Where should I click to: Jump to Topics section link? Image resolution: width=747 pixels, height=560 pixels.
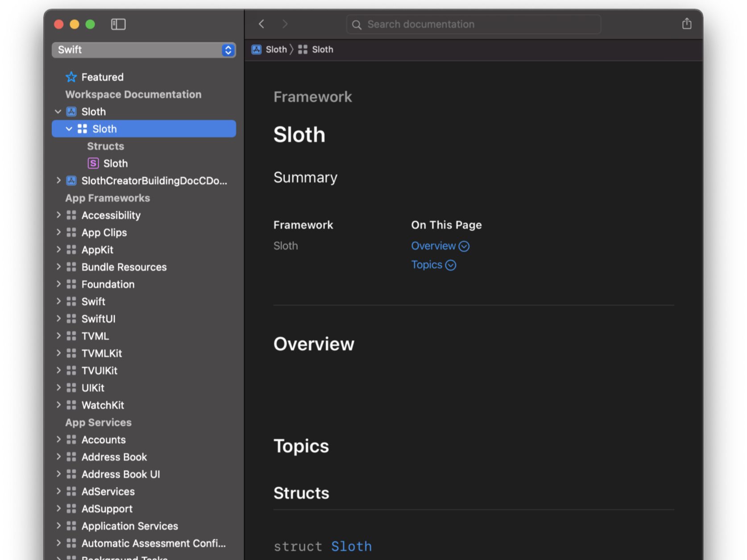427,265
